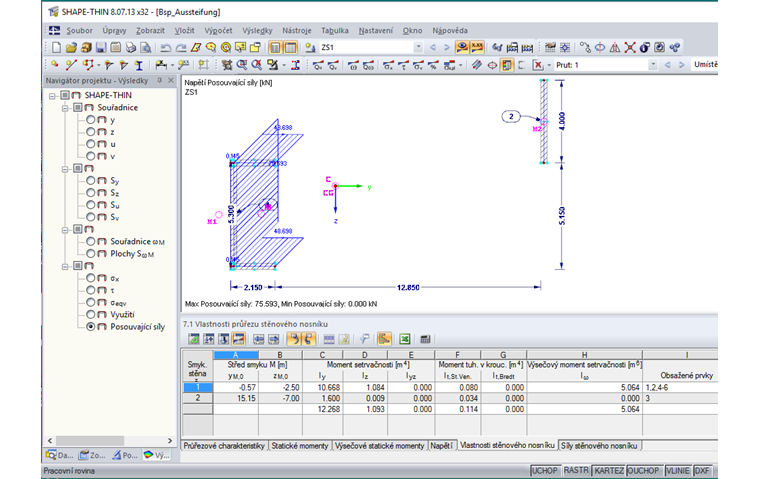
Task: Open dropdown arrow next to σ-mu icon
Action: coord(460,65)
